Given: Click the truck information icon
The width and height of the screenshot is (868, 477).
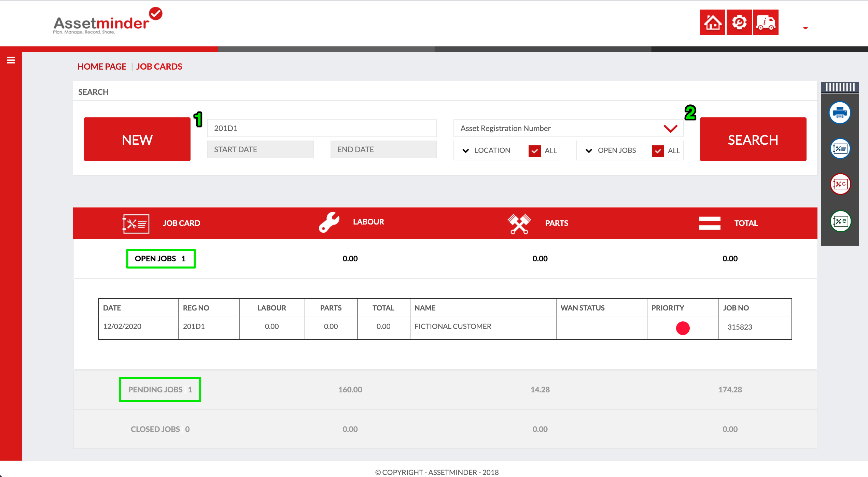Looking at the screenshot, I should click(766, 23).
